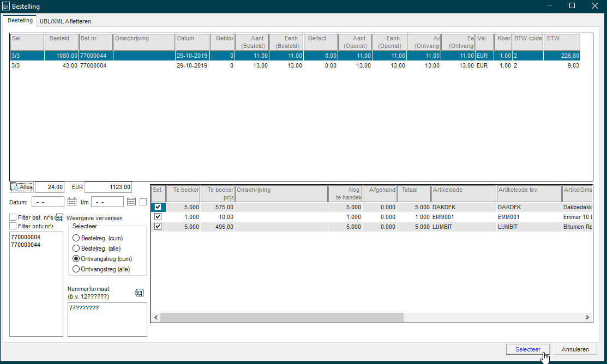
Task: Click the Selecteer button
Action: click(x=527, y=349)
